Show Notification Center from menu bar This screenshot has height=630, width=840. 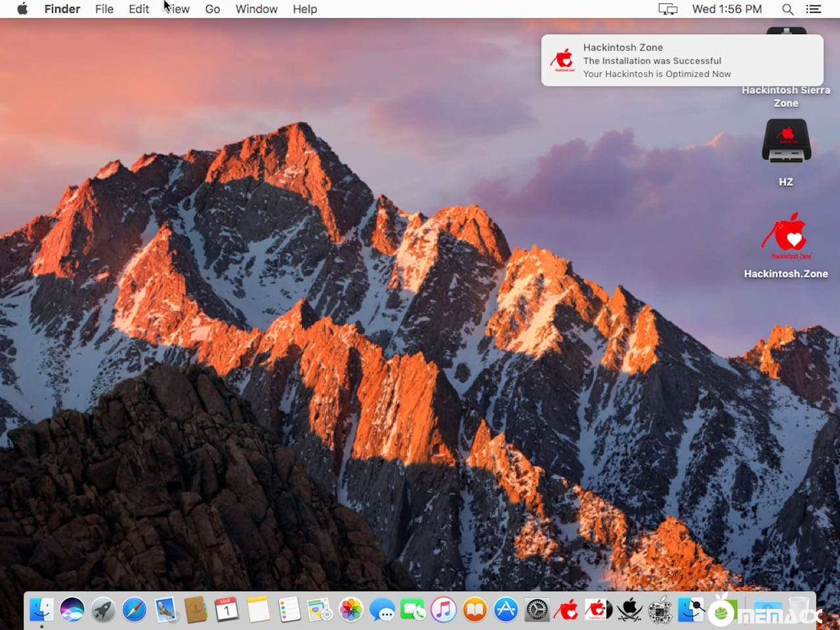coord(814,9)
